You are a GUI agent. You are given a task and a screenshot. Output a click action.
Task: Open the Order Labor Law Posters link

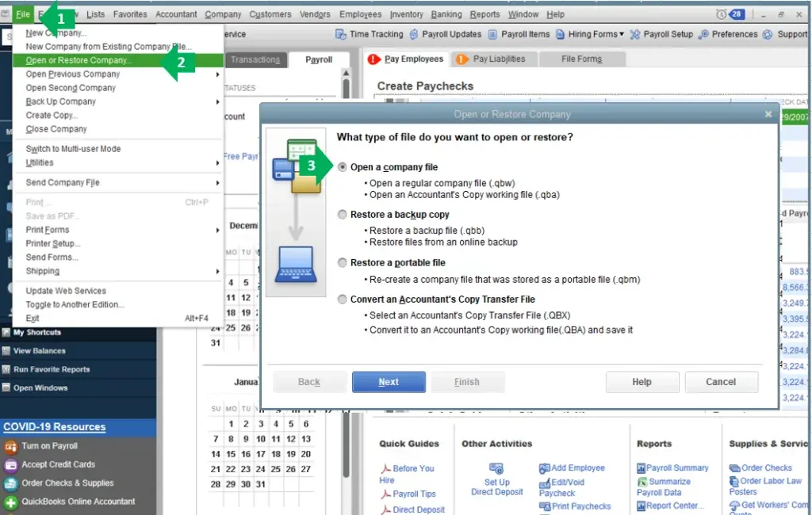765,486
